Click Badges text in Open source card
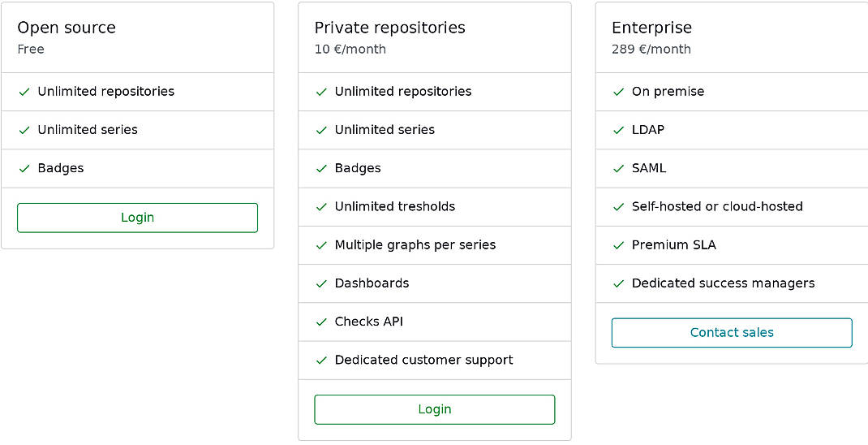The height and width of the screenshot is (445, 868). (x=60, y=168)
